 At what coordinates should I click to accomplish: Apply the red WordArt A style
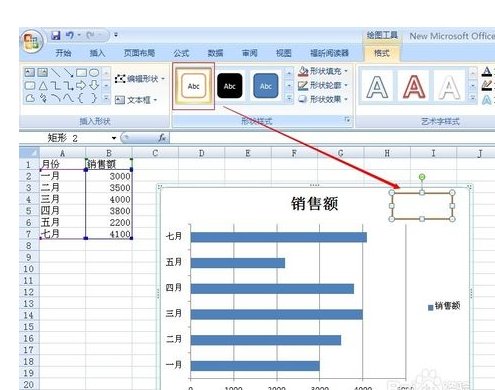(x=414, y=86)
